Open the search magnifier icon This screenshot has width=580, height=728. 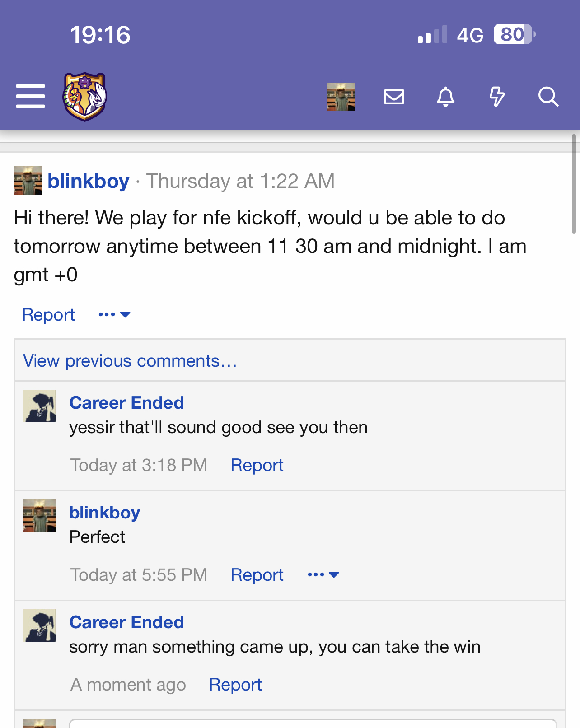[x=548, y=97]
